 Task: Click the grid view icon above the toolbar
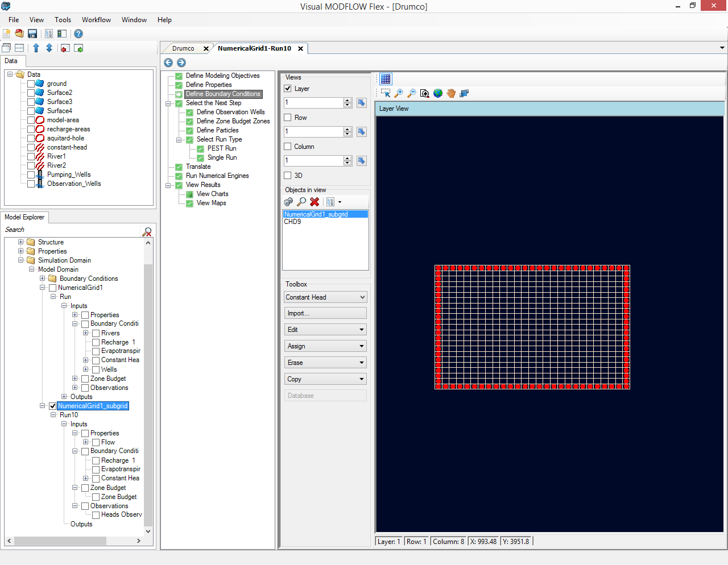386,78
